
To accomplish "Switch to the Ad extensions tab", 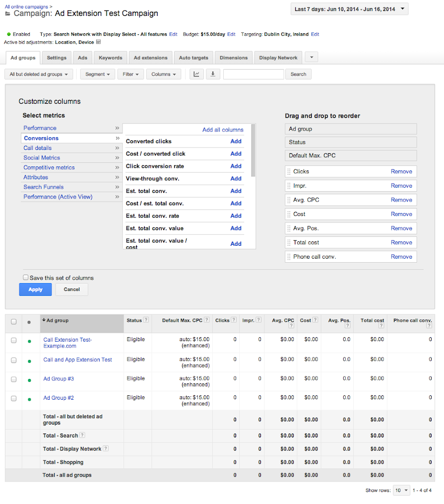I will [x=151, y=58].
